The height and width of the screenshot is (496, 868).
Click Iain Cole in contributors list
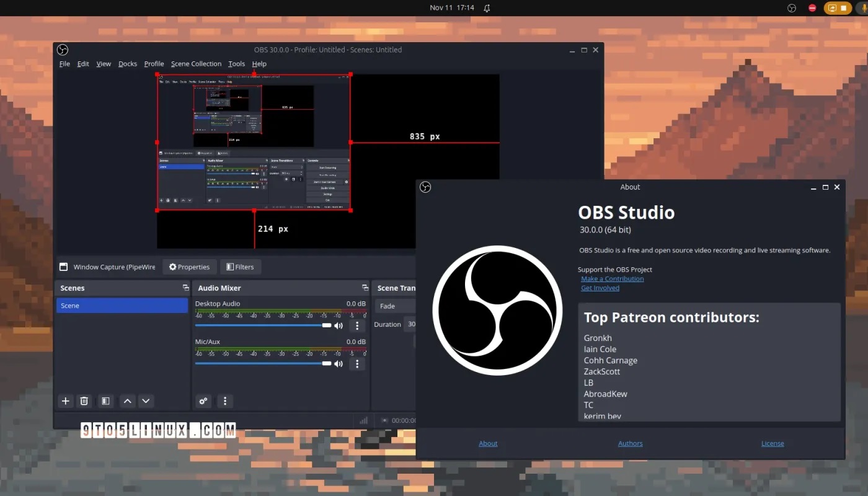pyautogui.click(x=600, y=349)
